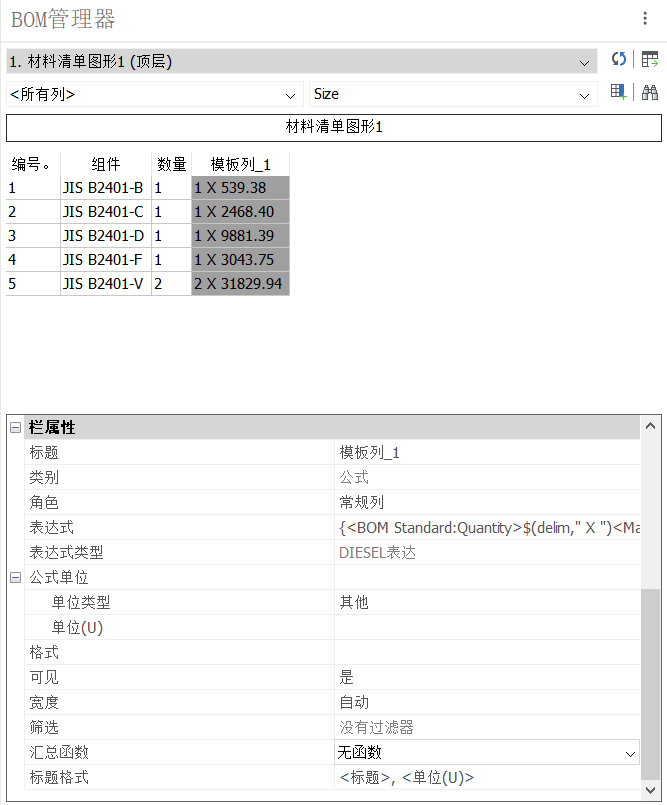Click the refresh BOM icon

(x=619, y=60)
